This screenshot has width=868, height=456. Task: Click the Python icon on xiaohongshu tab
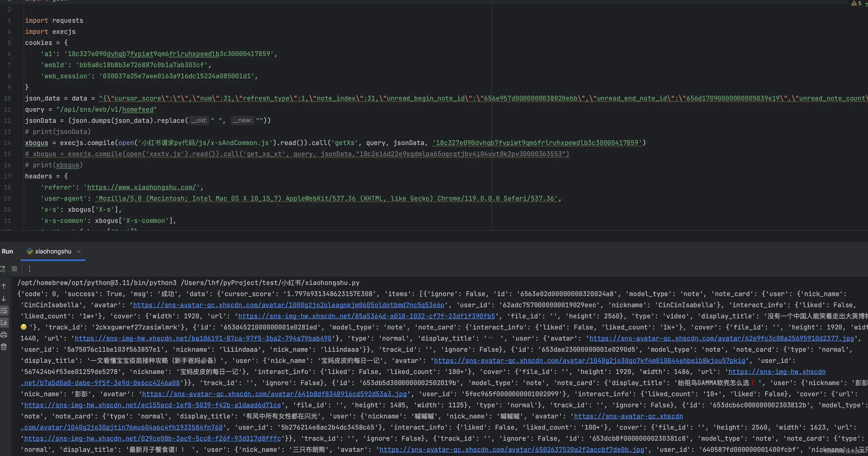click(30, 252)
